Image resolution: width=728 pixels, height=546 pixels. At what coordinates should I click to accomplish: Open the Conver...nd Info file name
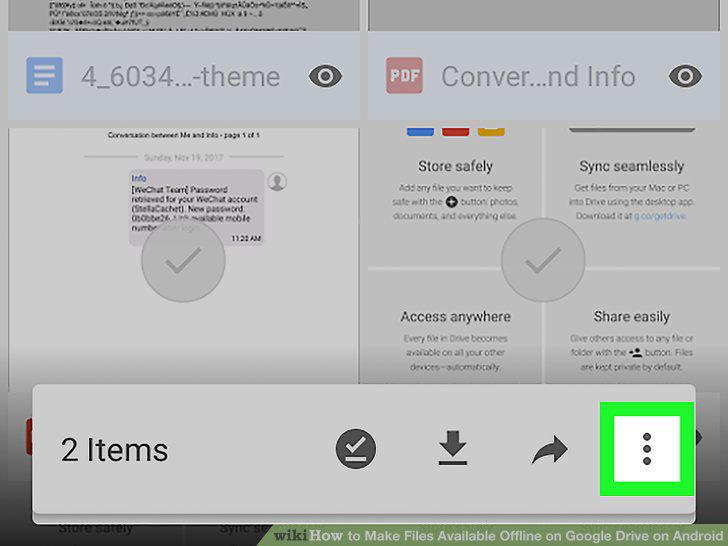[538, 77]
